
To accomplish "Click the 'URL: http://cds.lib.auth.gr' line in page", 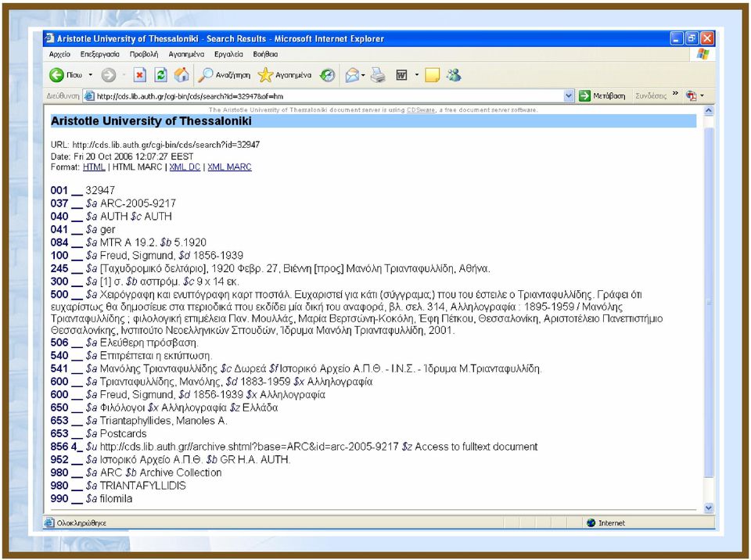I will point(155,145).
